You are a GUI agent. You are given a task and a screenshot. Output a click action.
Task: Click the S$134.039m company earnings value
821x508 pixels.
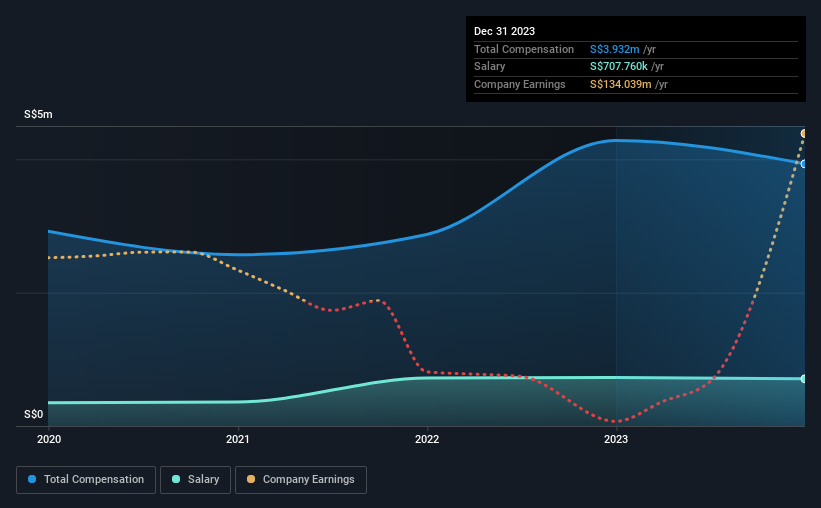click(x=620, y=84)
